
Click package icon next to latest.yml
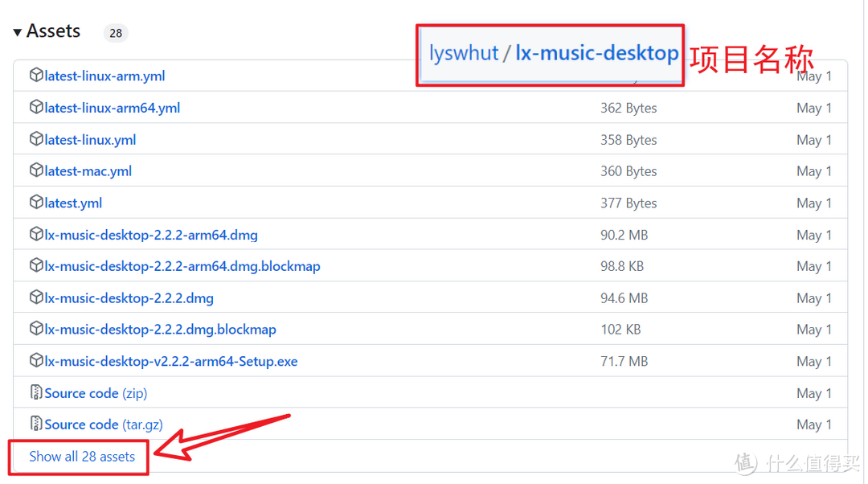coord(36,203)
